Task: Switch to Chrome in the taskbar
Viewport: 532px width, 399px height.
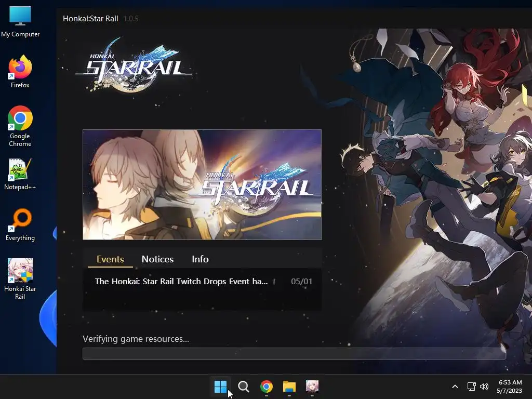Action: point(267,387)
